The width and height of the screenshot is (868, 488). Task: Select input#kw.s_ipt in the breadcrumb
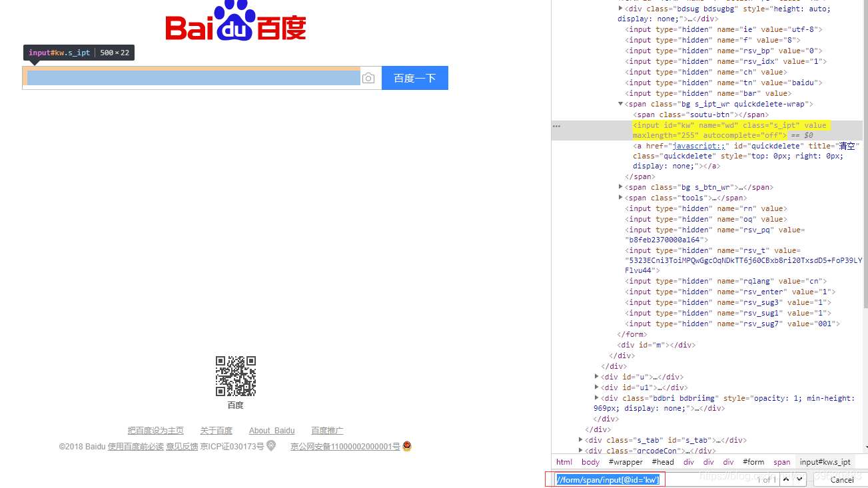(x=825, y=462)
